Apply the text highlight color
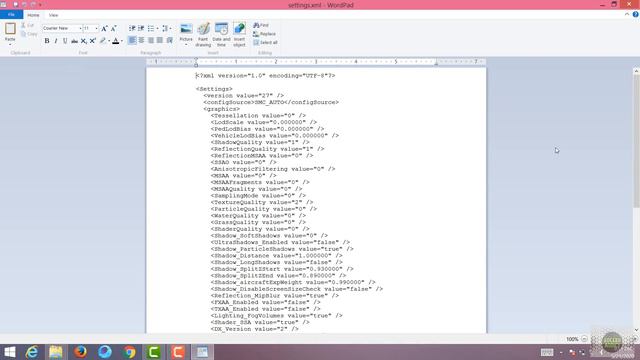The width and height of the screenshot is (640, 360). tap(103, 41)
